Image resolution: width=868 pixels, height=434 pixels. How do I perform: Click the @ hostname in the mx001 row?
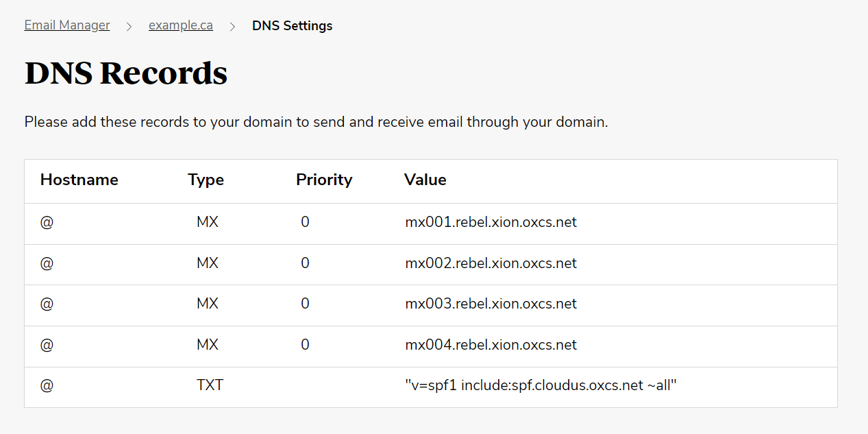point(47,222)
